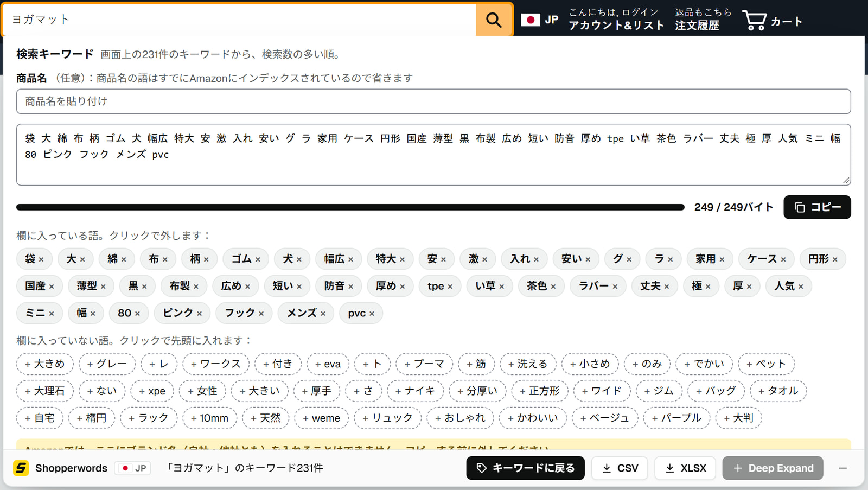Remove the 袋 keyword chip
Viewport: 868px width, 490px height.
34,259
